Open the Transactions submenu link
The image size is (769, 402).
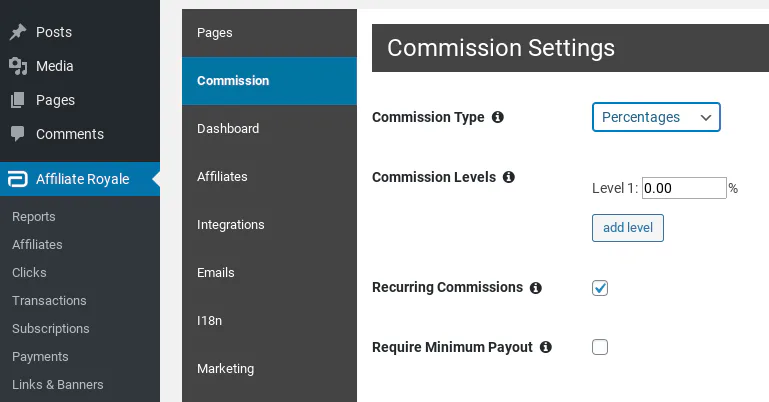click(x=49, y=300)
